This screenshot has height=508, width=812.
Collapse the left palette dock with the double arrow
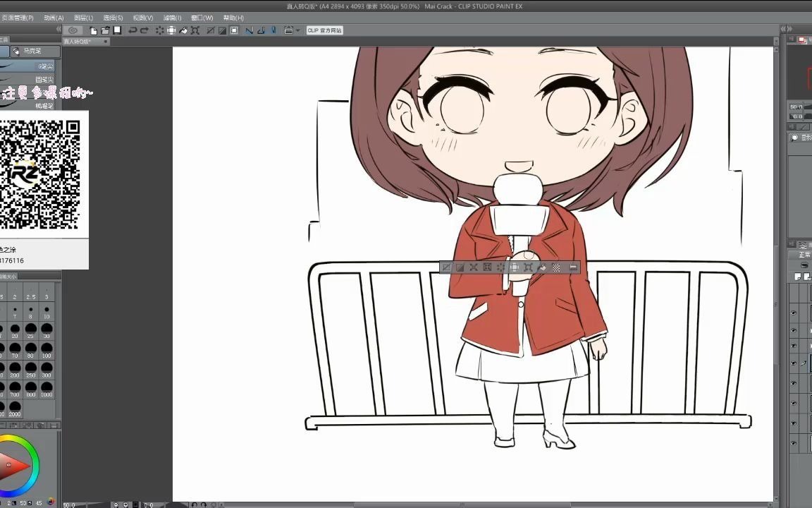click(58, 30)
